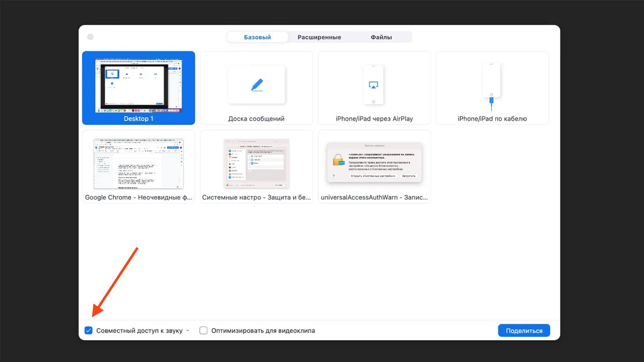This screenshot has height=362, width=644.
Task: Click the iPhone/iPad по кабелю label
Action: [x=492, y=119]
